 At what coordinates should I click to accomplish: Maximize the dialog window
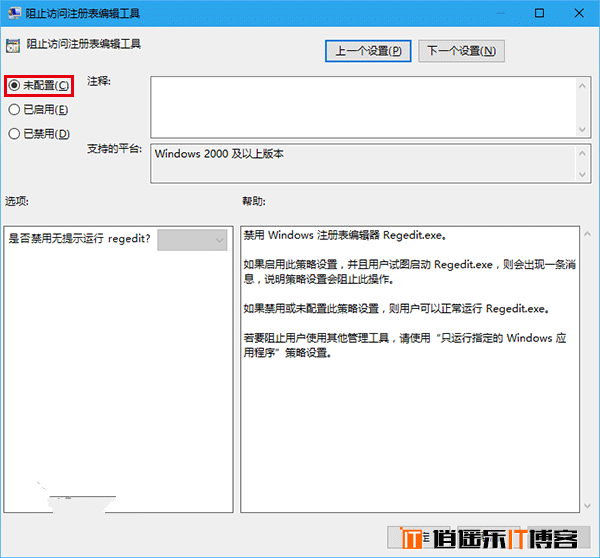[x=539, y=13]
